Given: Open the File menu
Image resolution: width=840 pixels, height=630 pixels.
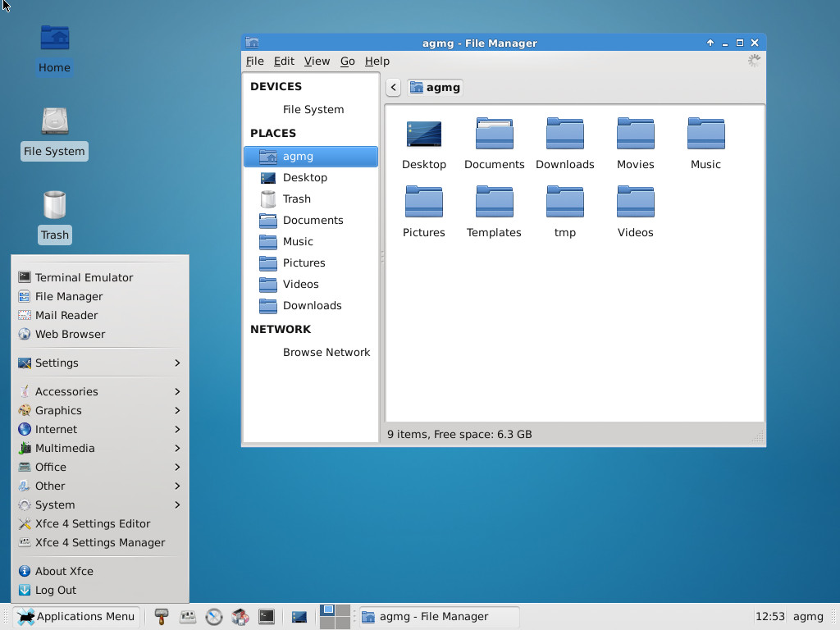Looking at the screenshot, I should coord(254,61).
